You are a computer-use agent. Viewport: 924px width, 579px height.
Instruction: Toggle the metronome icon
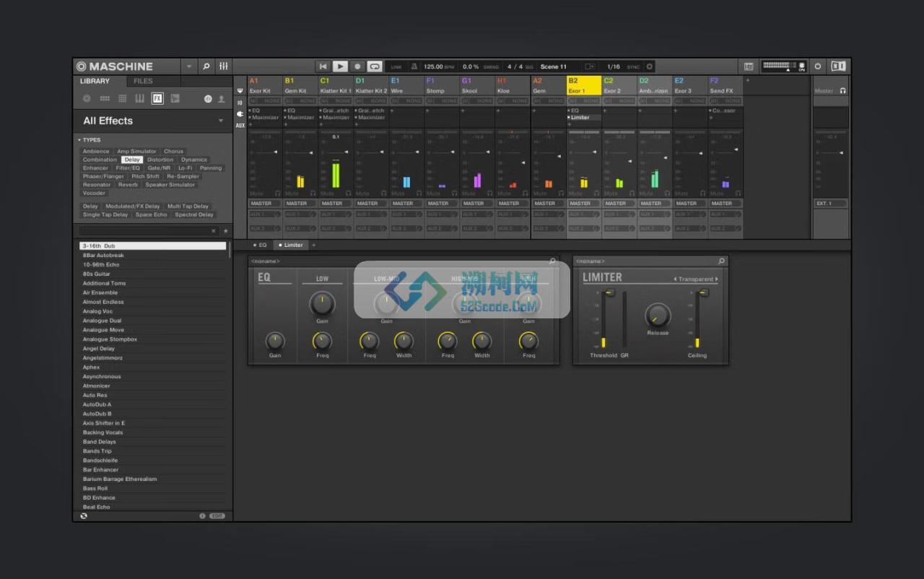(x=414, y=66)
